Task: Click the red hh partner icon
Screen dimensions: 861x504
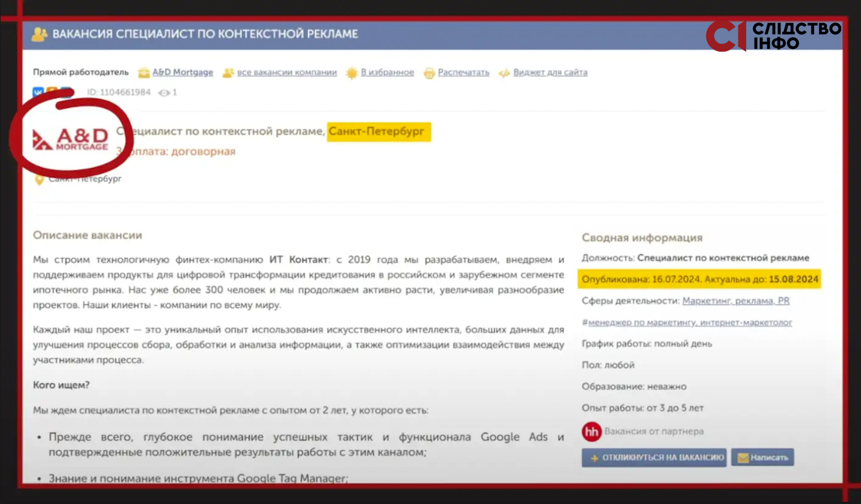Action: click(x=592, y=431)
